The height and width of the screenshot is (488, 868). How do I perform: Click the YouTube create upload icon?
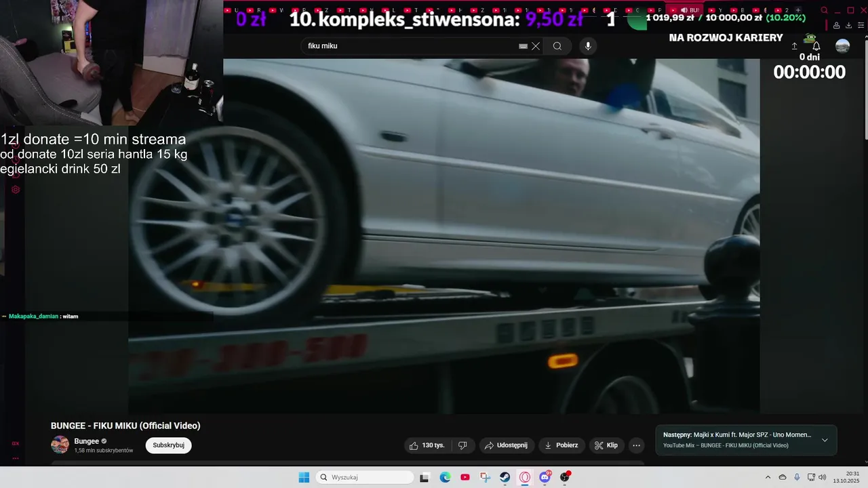794,46
